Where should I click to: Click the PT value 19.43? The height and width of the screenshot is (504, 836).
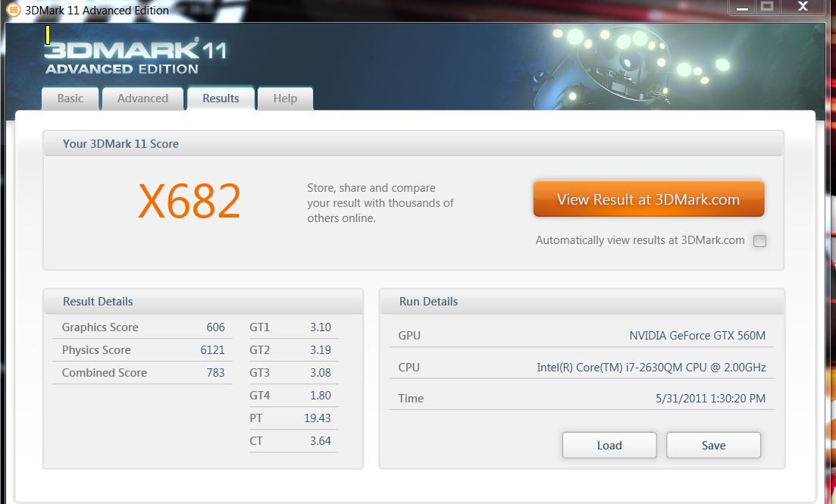tap(318, 418)
